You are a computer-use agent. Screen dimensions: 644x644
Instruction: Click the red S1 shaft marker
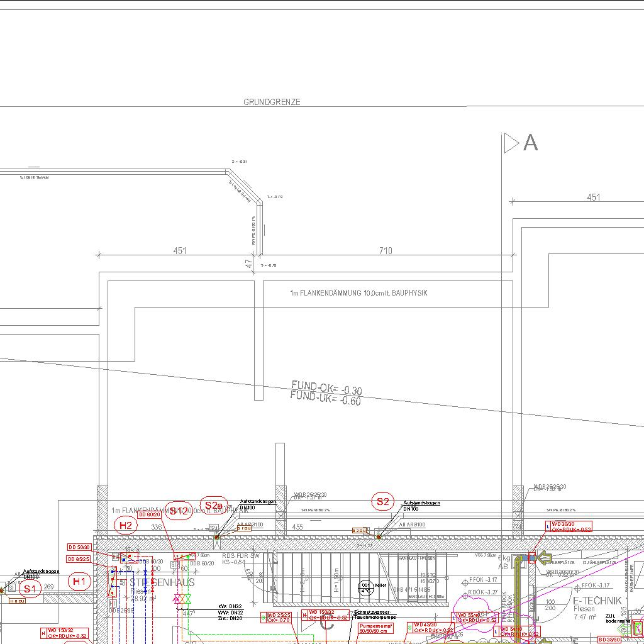click(x=29, y=589)
